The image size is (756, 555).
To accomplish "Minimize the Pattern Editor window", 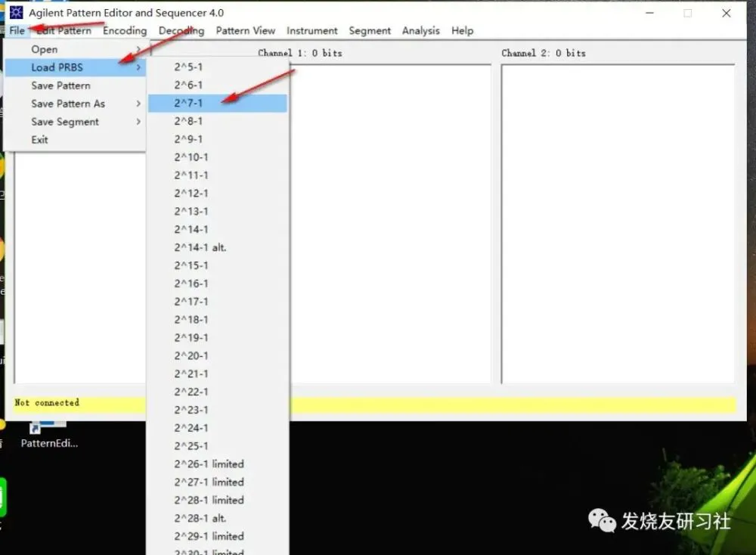I will point(649,13).
